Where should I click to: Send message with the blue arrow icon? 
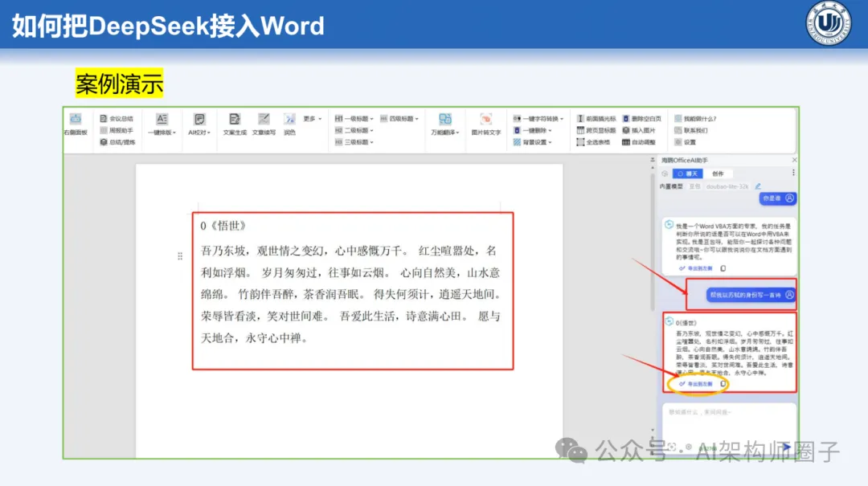point(787,447)
